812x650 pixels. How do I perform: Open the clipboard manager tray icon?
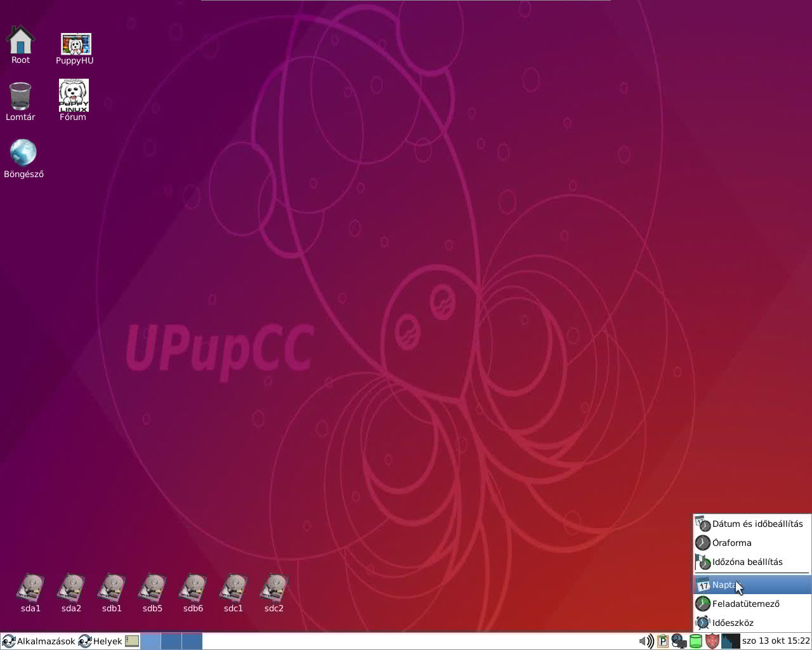point(663,641)
